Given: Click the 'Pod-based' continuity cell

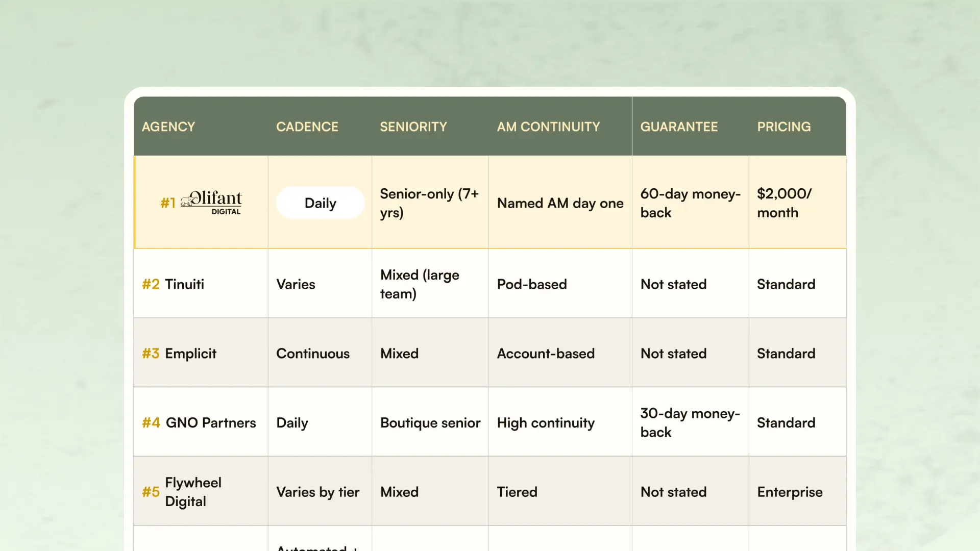Looking at the screenshot, I should click(x=560, y=284).
